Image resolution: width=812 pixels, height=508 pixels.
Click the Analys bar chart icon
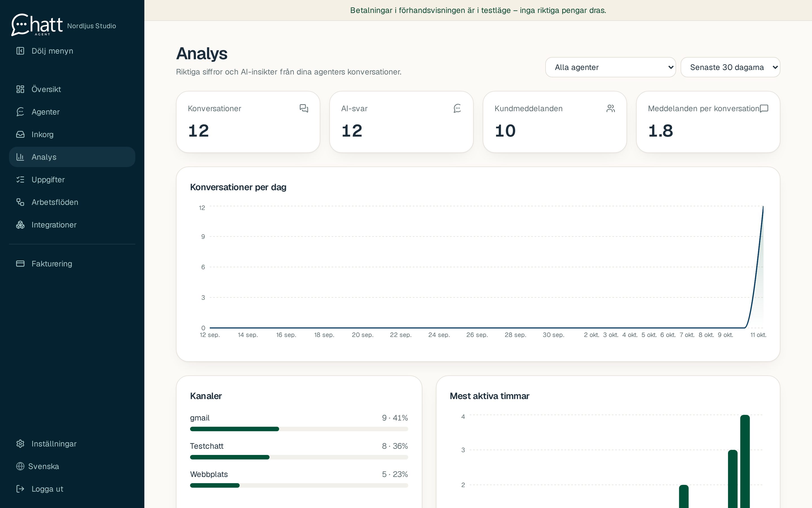tap(20, 157)
